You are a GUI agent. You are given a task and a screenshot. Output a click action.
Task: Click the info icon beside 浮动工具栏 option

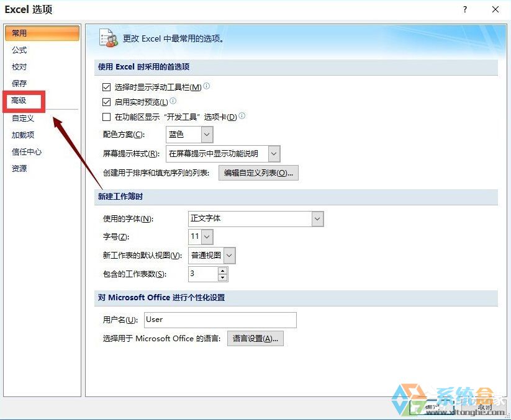(x=206, y=87)
